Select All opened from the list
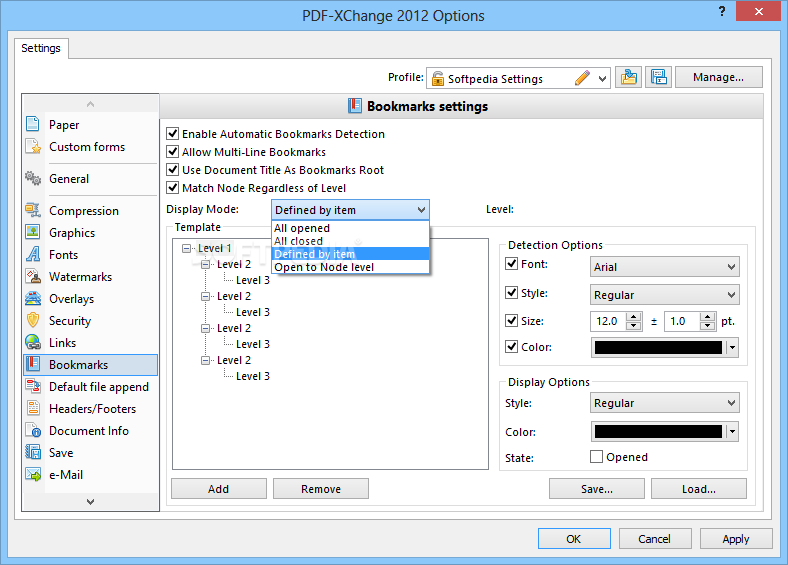The height and width of the screenshot is (565, 788). coord(350,228)
